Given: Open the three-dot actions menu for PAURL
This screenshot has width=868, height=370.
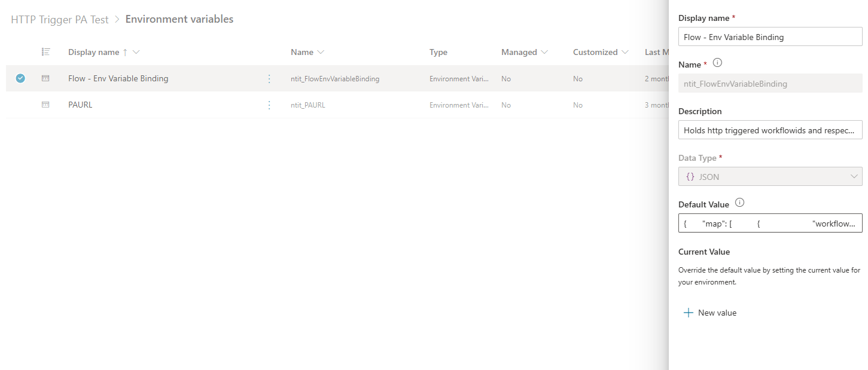Looking at the screenshot, I should click(x=269, y=105).
